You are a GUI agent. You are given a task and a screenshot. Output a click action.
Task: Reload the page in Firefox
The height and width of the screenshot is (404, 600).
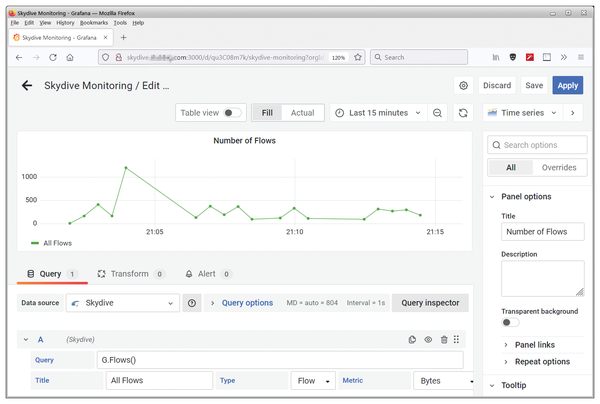pos(53,57)
